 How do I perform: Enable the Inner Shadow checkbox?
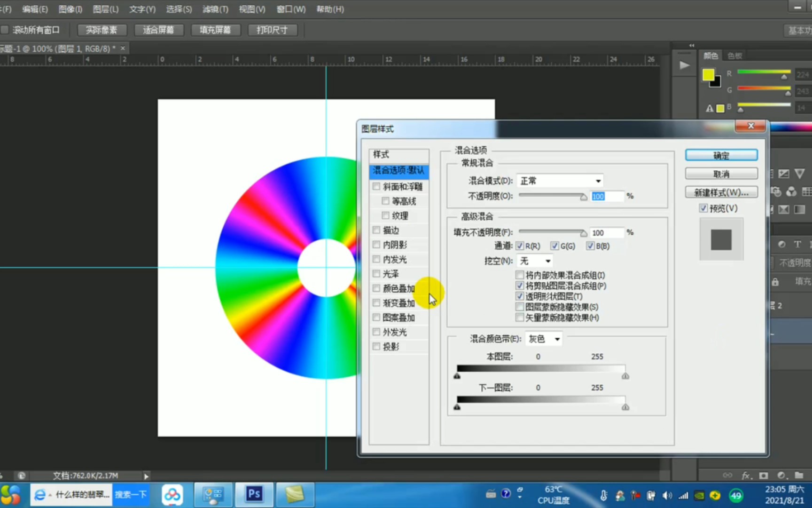[376, 245]
